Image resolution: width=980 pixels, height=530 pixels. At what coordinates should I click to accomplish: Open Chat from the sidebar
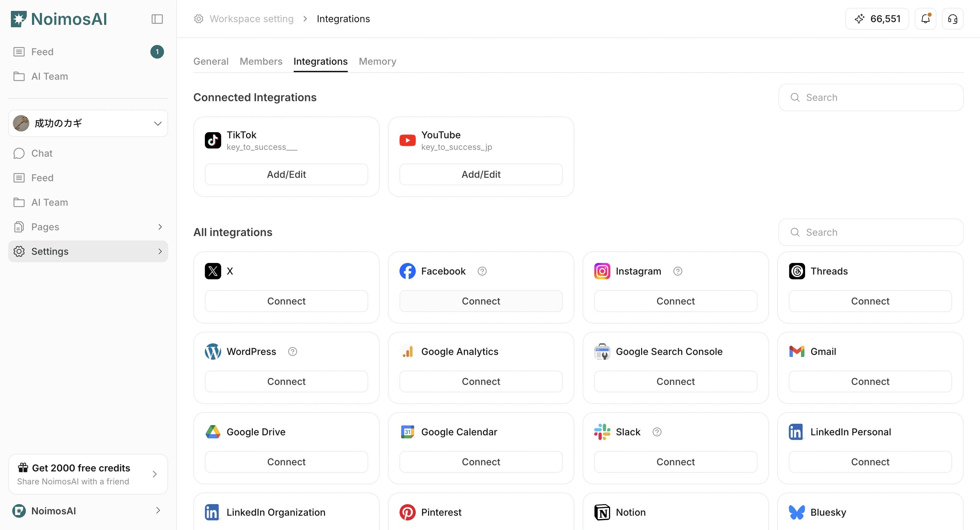pyautogui.click(x=42, y=153)
